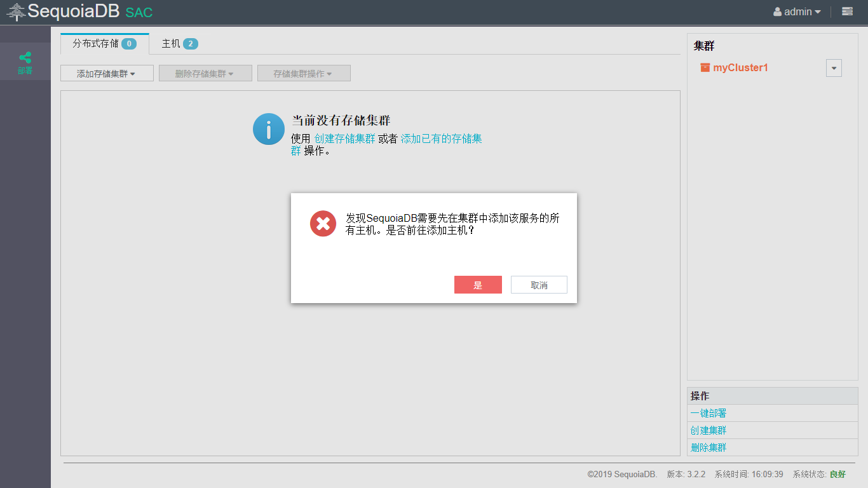
Task: Click the 集群 panel heading
Action: pyautogui.click(x=704, y=46)
